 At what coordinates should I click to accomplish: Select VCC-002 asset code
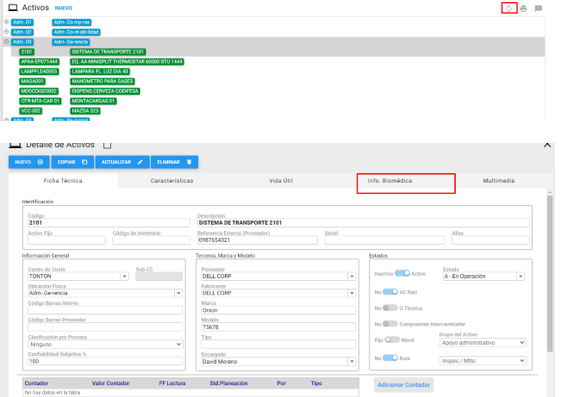31,111
